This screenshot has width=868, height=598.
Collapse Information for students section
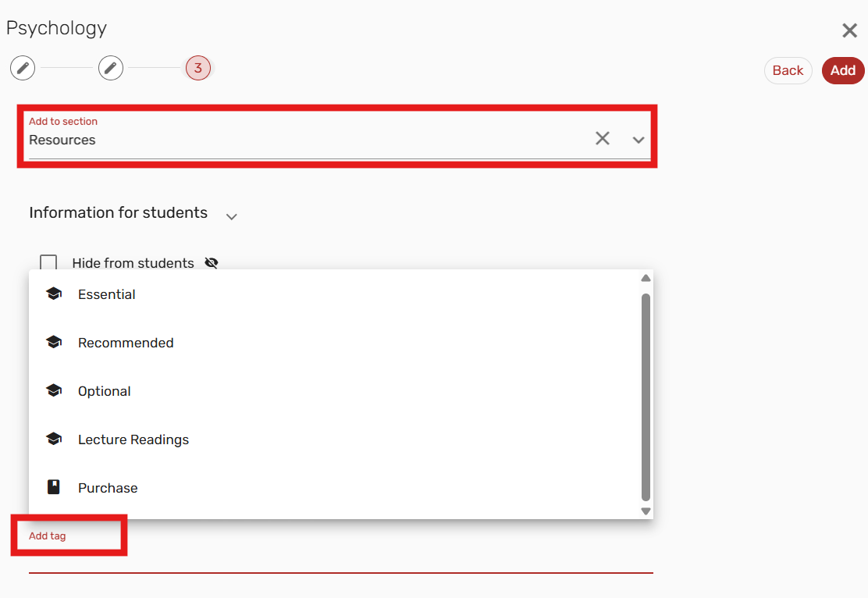point(231,216)
